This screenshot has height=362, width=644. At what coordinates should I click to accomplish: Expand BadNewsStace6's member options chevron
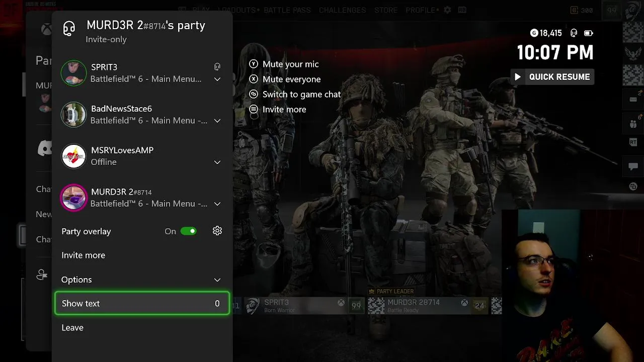tap(217, 121)
